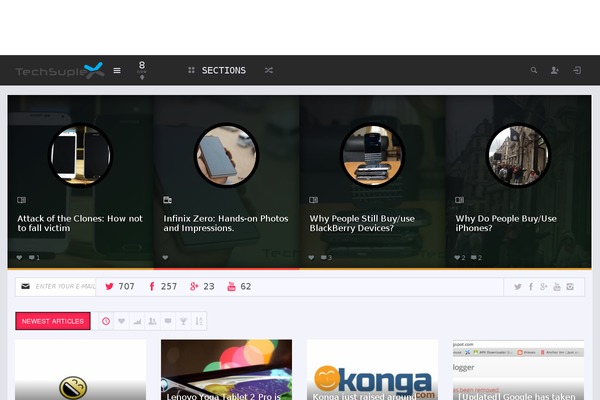600x400 pixels.
Task: Like the BlackBerry Devices article
Action: tap(311, 258)
